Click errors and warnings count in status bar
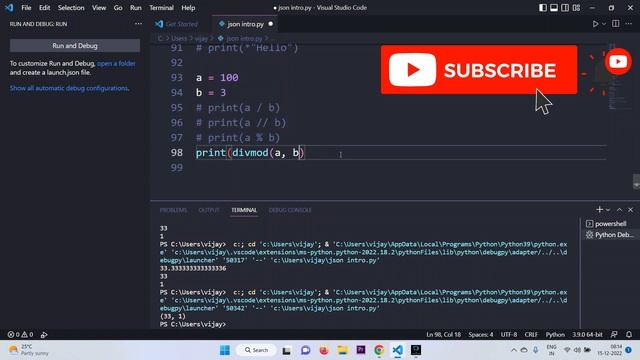 coord(20,335)
